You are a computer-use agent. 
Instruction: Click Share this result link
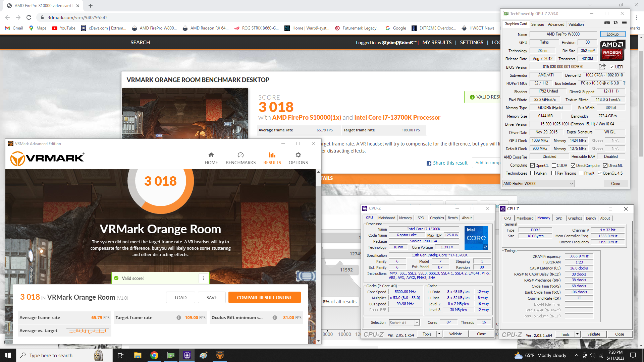(450, 163)
